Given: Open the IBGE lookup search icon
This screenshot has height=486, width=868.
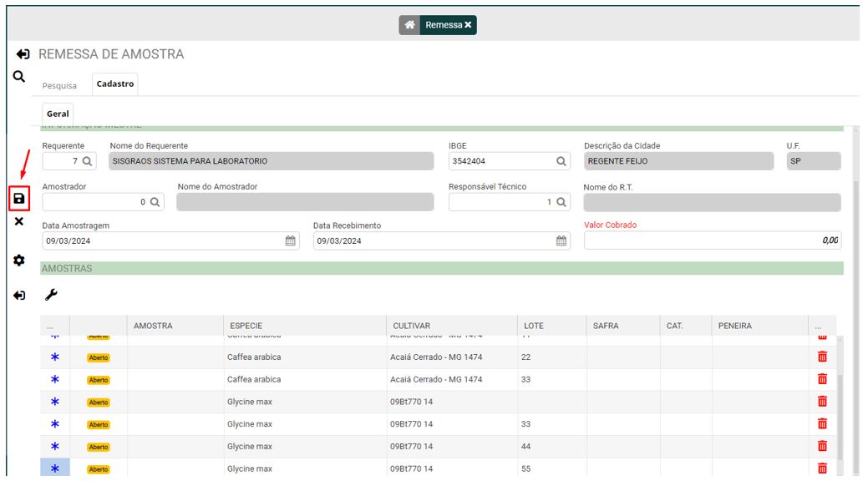Looking at the screenshot, I should click(x=561, y=161).
